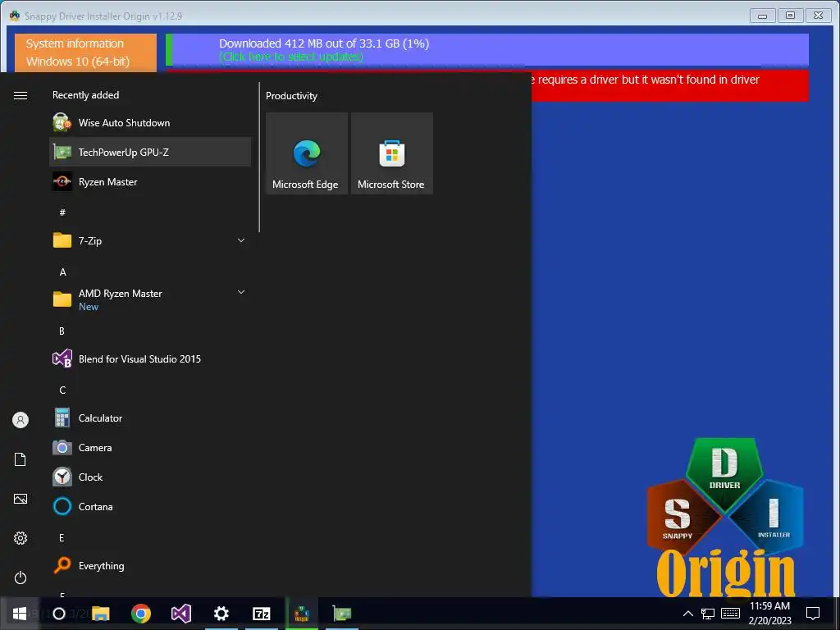Jump to letter C header
This screenshot has width=840, height=630.
coord(62,390)
